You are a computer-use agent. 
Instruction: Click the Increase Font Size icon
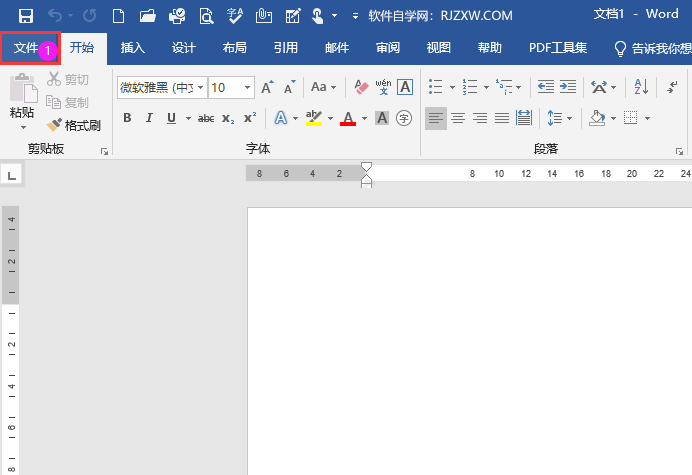click(x=267, y=88)
